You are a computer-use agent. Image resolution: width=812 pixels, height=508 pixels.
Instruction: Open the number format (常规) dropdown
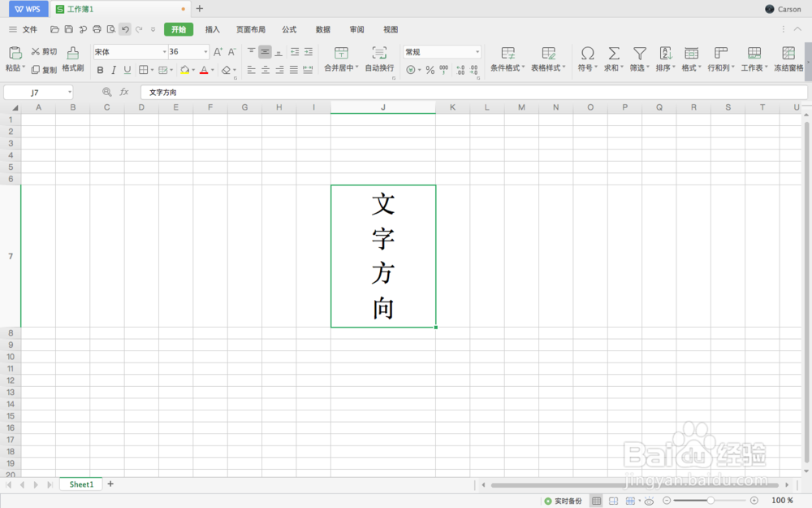click(x=479, y=51)
